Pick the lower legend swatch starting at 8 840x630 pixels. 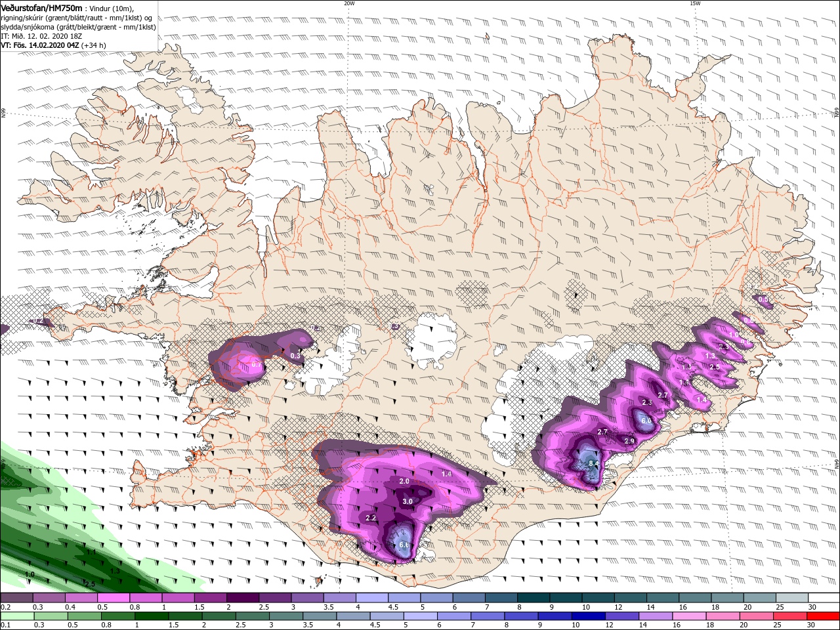520,616
